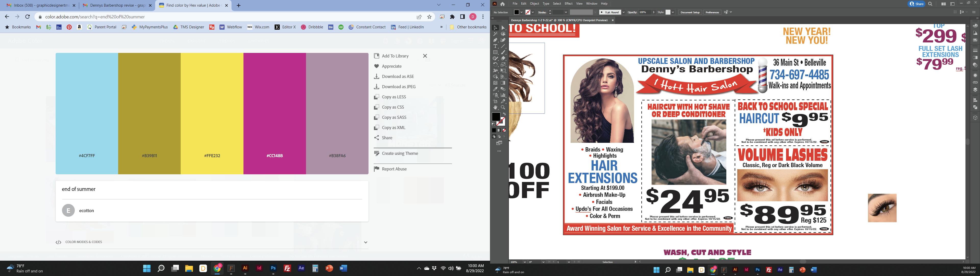This screenshot has height=276, width=980.
Task: Select the Gradient tool
Action: [x=503, y=83]
